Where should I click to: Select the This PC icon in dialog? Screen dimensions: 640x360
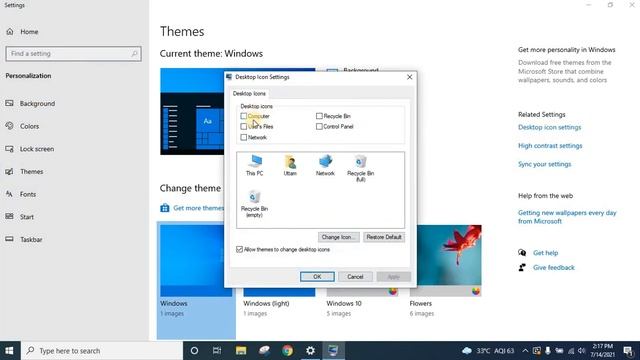pos(255,165)
